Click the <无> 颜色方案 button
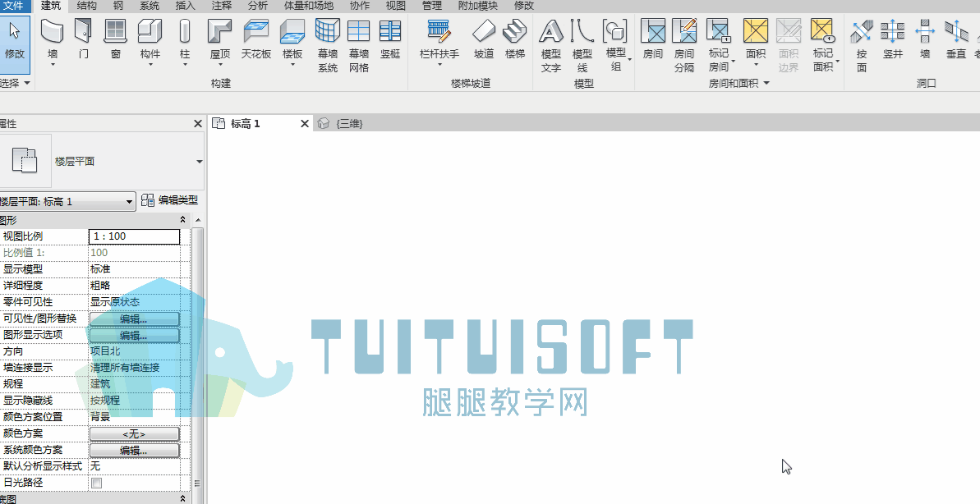The width and height of the screenshot is (980, 504). [135, 433]
